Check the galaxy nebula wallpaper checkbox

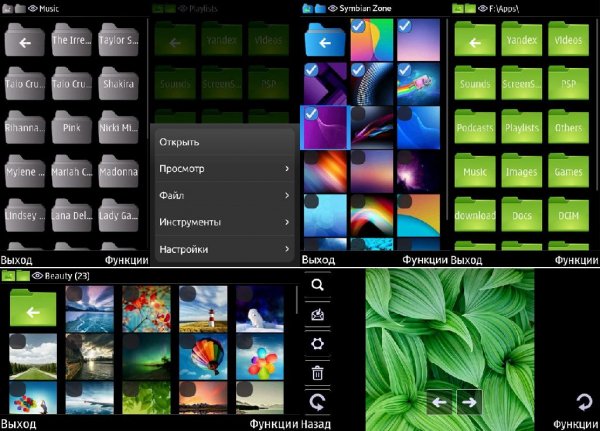404,157
